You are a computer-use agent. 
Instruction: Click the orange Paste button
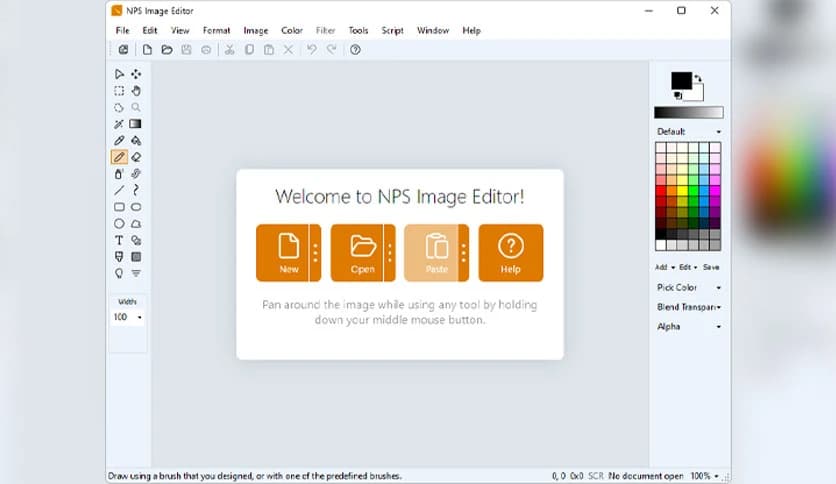431,253
